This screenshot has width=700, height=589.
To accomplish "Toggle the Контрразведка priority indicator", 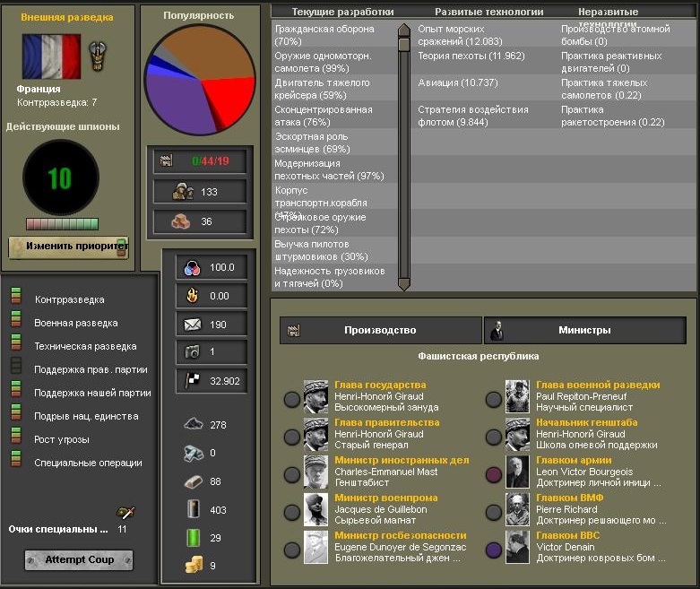I will pyautogui.click(x=15, y=299).
